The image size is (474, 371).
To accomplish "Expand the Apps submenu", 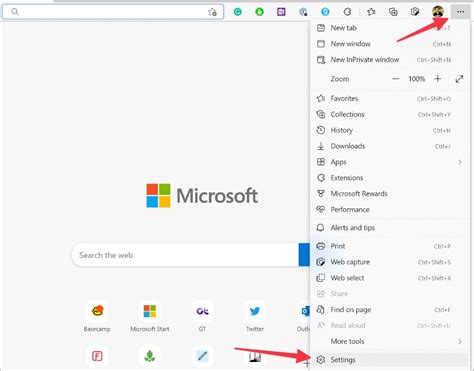I will 390,162.
